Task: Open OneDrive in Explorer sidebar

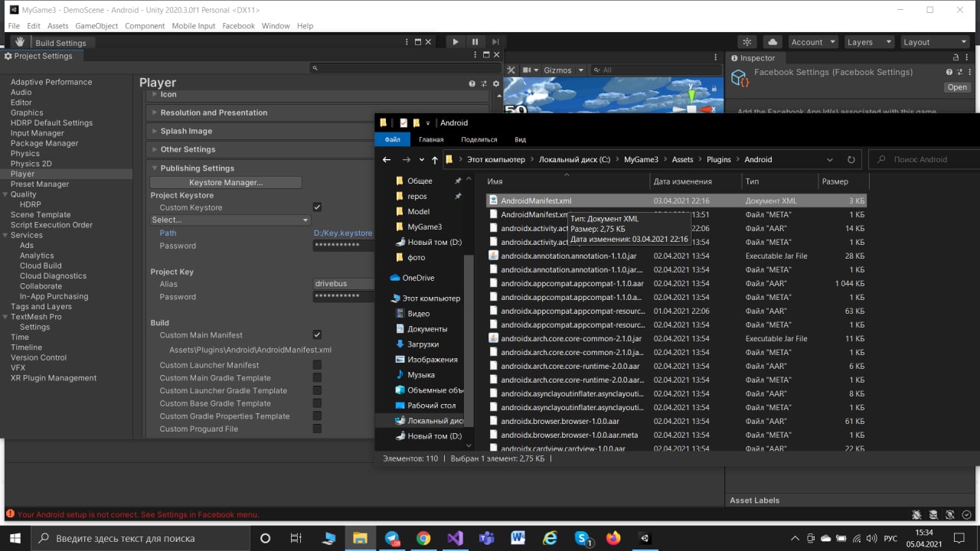Action: tap(418, 278)
